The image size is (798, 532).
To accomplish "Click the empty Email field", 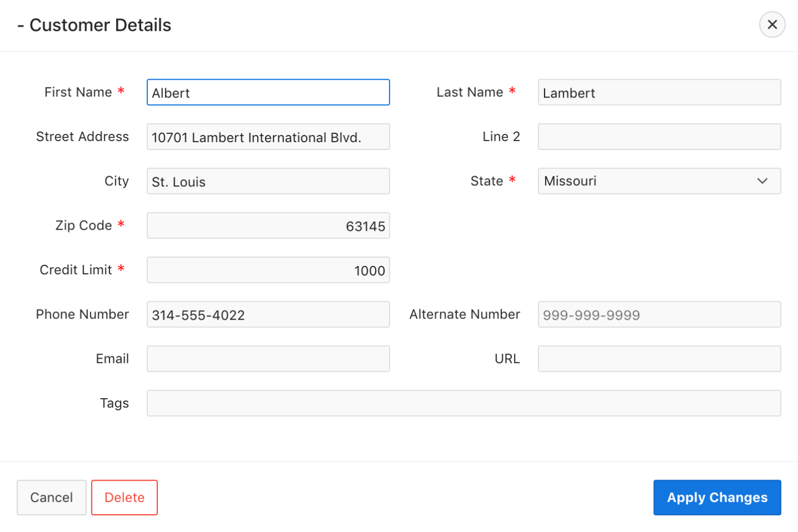I will (x=268, y=359).
